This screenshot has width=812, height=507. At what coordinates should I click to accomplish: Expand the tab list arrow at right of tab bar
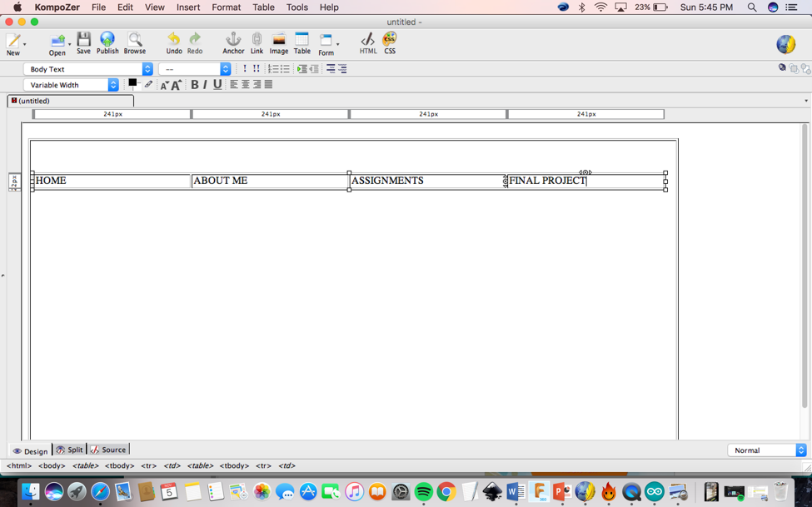coord(806,101)
